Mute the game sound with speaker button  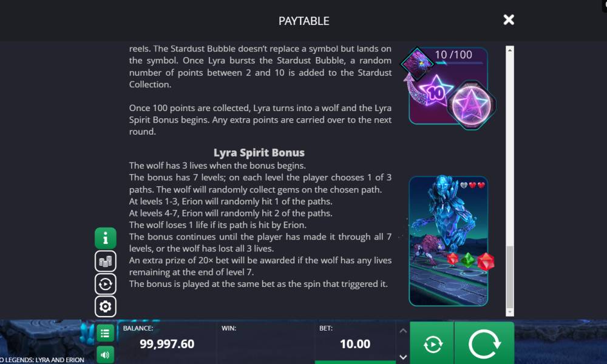pyautogui.click(x=105, y=355)
